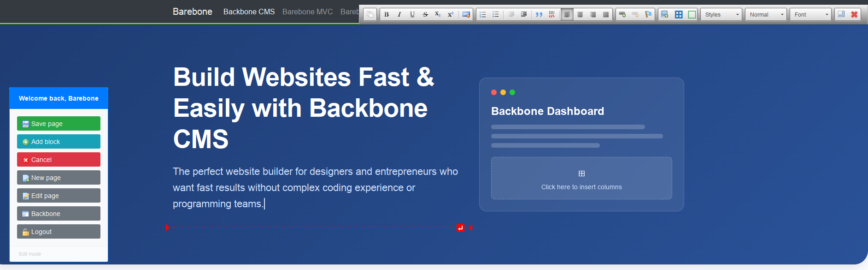Click the 'Welcome back, Barebone' panel header

click(x=59, y=98)
